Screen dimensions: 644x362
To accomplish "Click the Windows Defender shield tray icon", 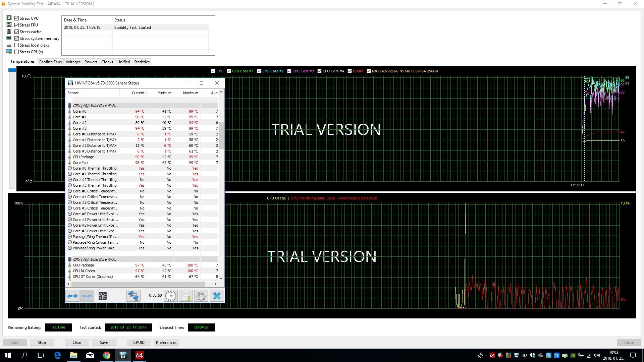I will pyautogui.click(x=533, y=355).
